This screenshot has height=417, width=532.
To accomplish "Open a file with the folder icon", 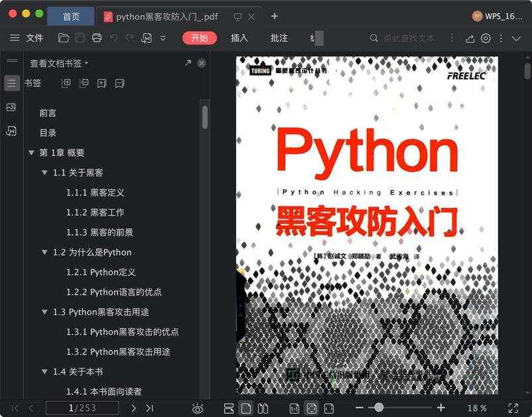I will click(x=64, y=38).
